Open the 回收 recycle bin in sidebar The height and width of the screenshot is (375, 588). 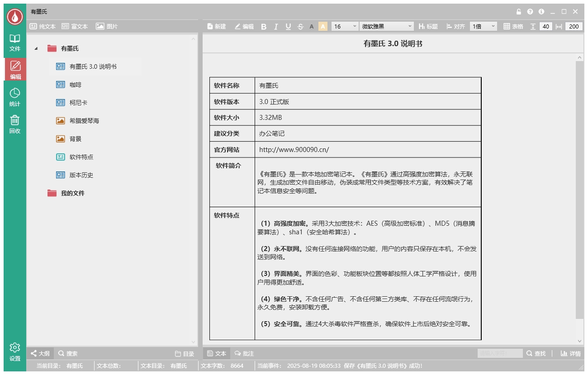coord(15,124)
